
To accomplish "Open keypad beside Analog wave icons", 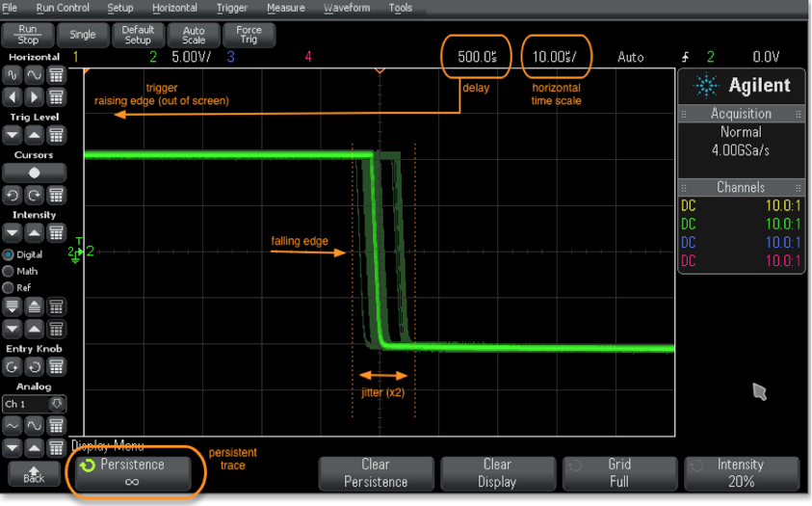I will 56,426.
